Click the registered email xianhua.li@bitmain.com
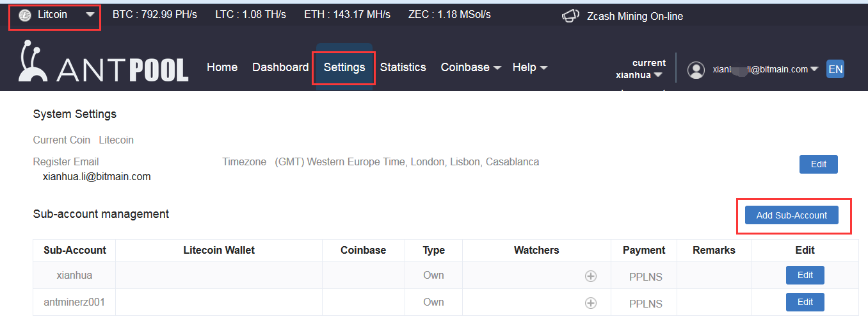The image size is (868, 330). [97, 176]
